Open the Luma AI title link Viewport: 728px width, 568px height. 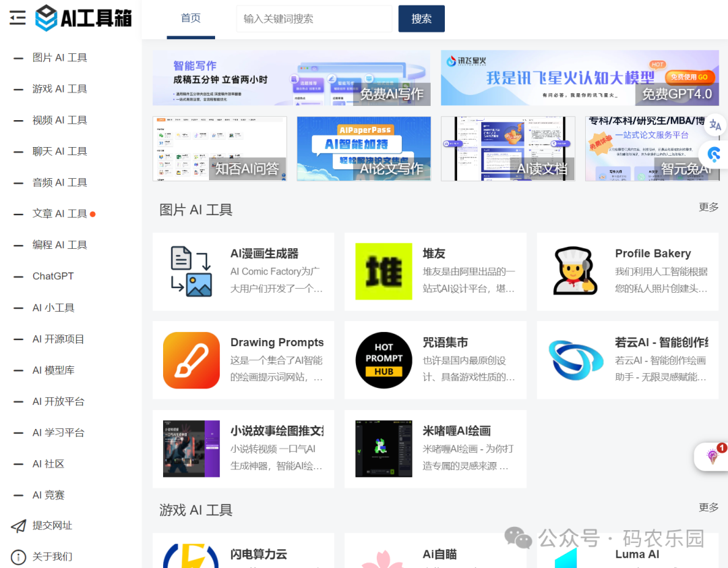tap(637, 555)
